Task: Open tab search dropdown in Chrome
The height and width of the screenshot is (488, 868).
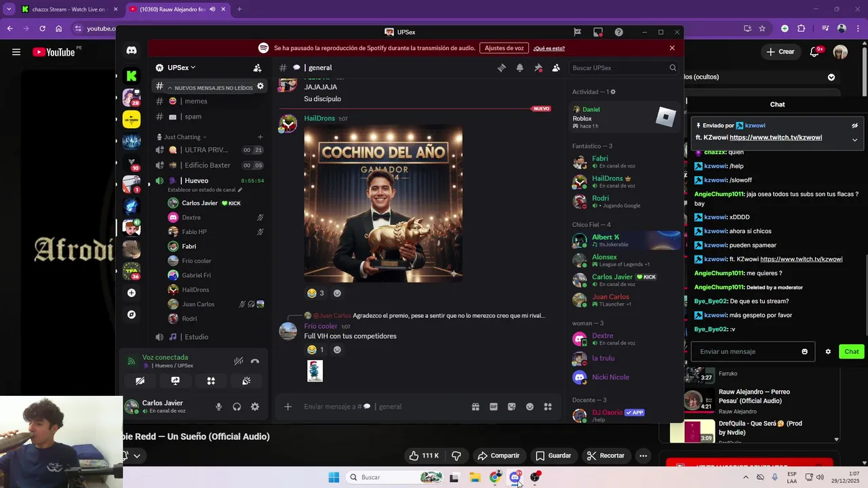Action: click(x=9, y=9)
